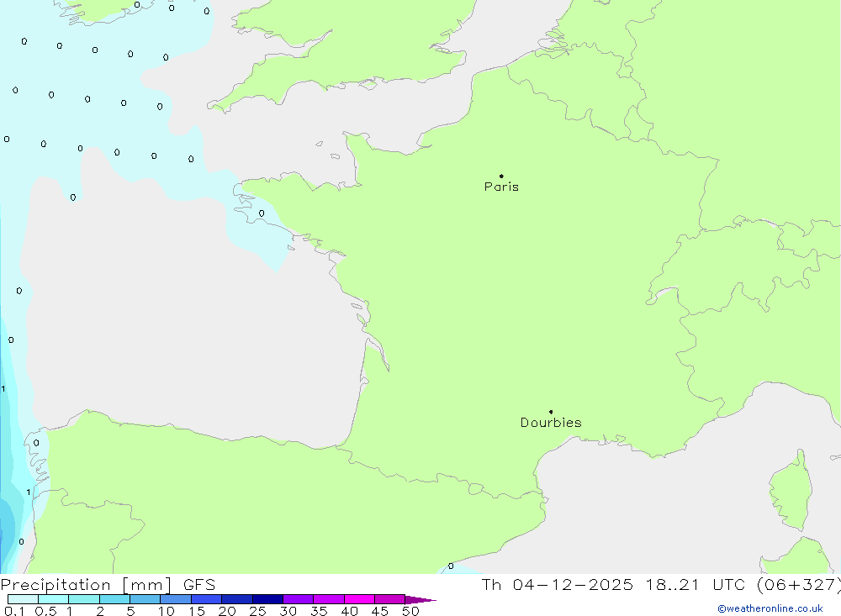
Task: Select the Paris location dot marker
Action: coord(501,176)
